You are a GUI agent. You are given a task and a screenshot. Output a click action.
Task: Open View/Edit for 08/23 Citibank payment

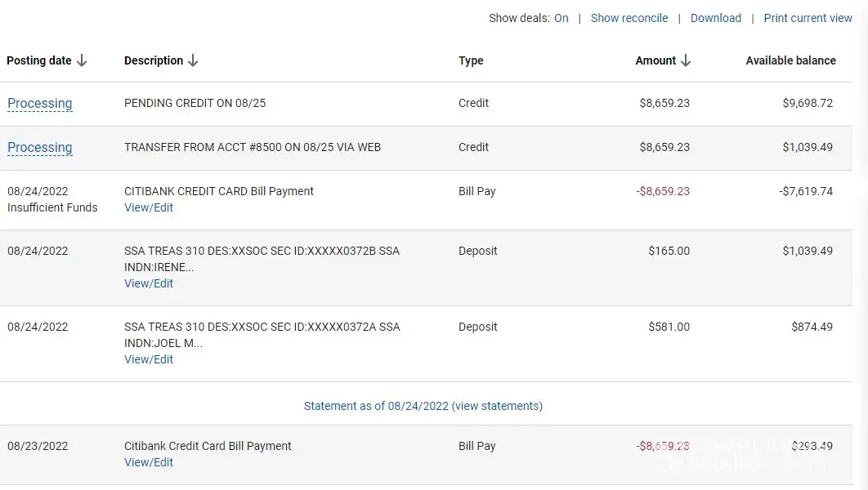(x=149, y=462)
